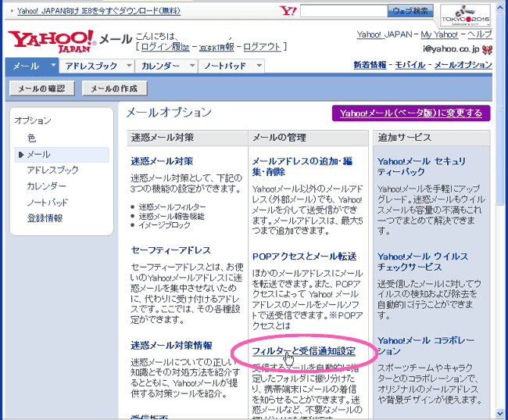The height and width of the screenshot is (420, 508).
Task: Open POPアクセスとメール転送 link
Action: pyautogui.click(x=304, y=257)
